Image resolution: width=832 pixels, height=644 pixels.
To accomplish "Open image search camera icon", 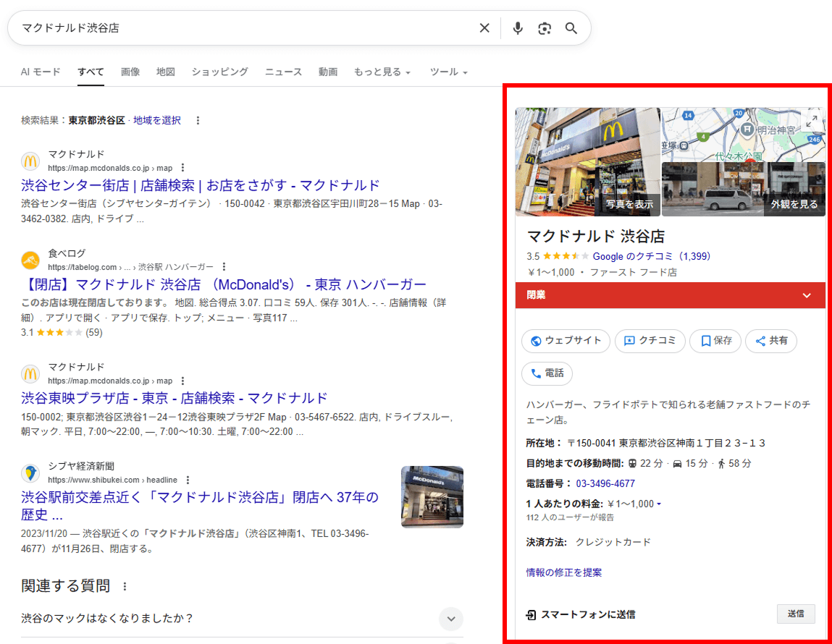I will 545,28.
